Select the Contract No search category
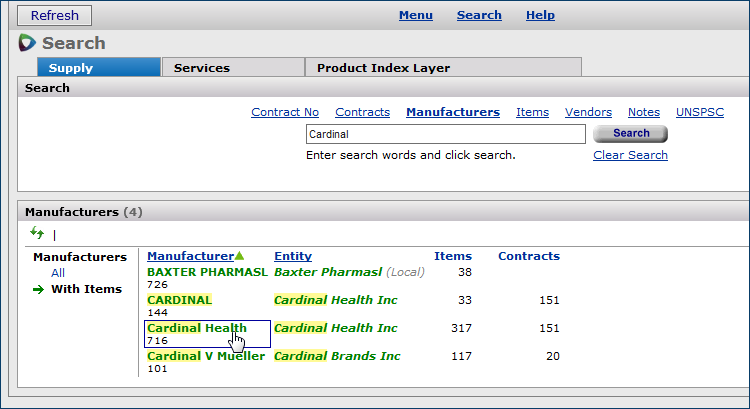Viewport: 750px width, 409px height. pyautogui.click(x=285, y=112)
